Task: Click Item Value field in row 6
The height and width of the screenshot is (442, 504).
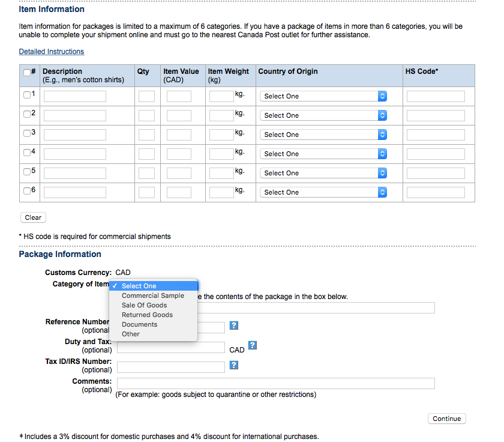Action: (x=179, y=192)
